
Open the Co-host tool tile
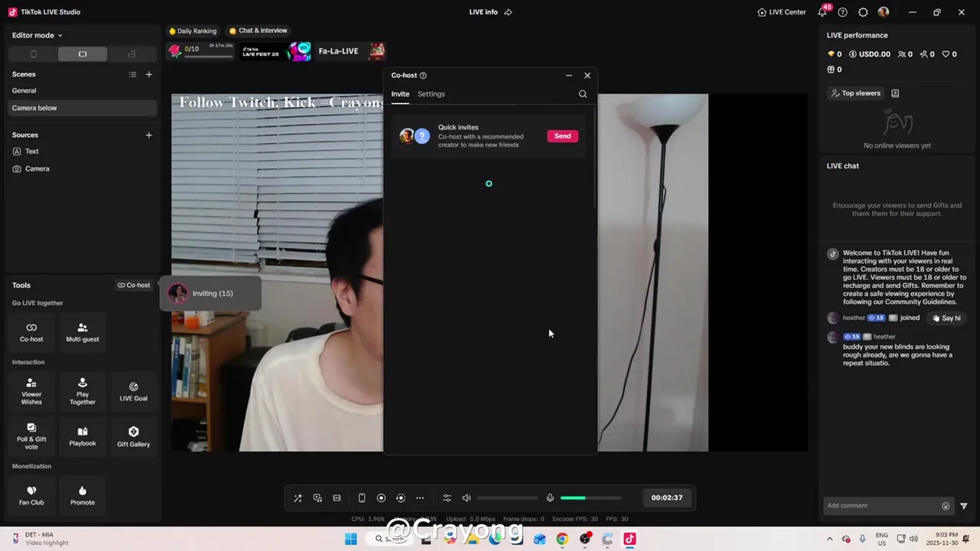31,332
